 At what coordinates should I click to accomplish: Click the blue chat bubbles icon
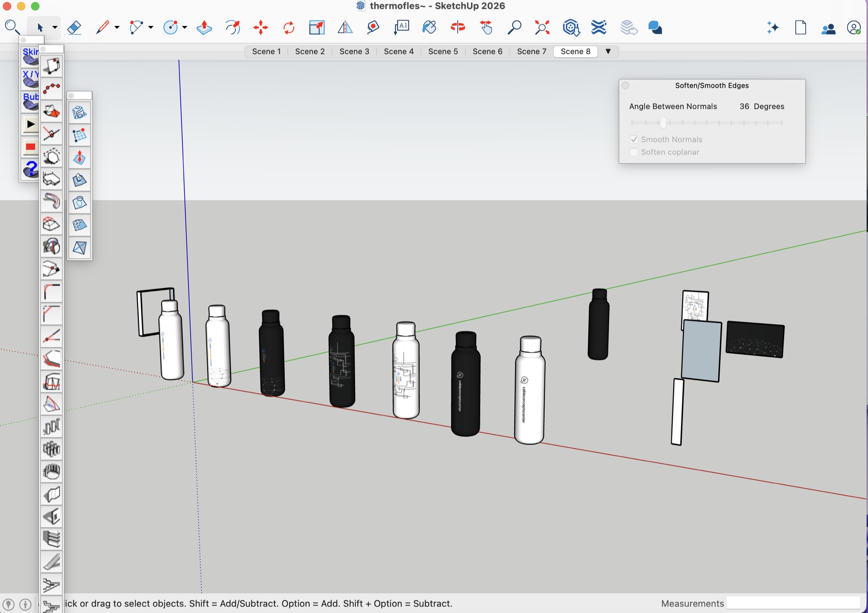click(655, 27)
